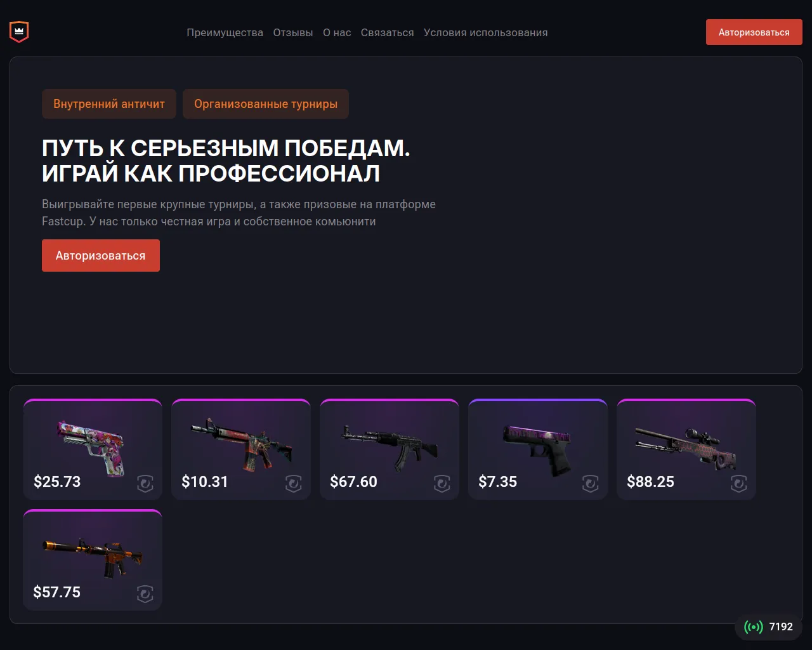The height and width of the screenshot is (650, 812).
Task: Click the 7192 online counter
Action: pos(781,627)
